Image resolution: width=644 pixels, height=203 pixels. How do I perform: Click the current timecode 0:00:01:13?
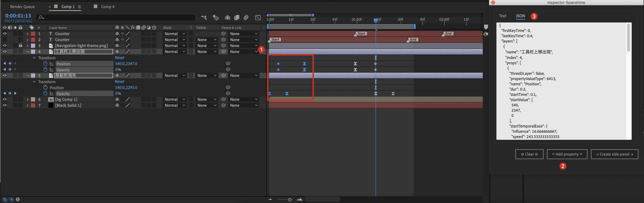pos(18,16)
